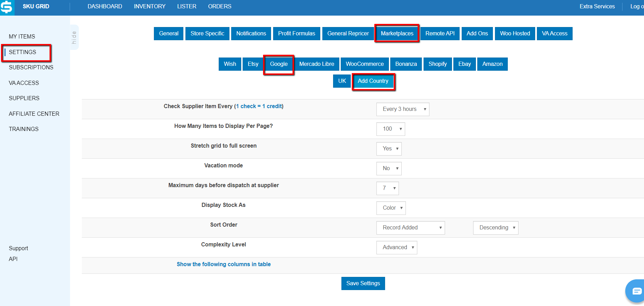Screen dimensions: 644x306
Task: Switch to the Marketplaces tab
Action: click(x=397, y=34)
